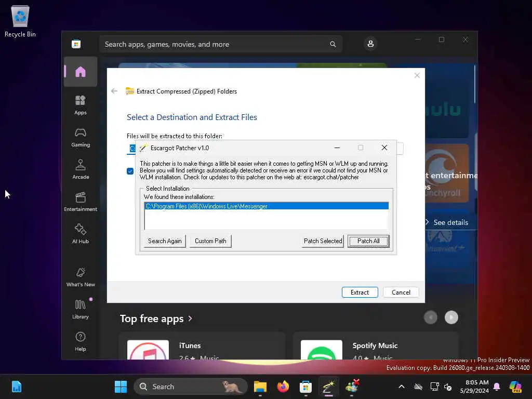Image resolution: width=532 pixels, height=399 pixels.
Task: Open Library in Store sidebar
Action: (x=81, y=309)
